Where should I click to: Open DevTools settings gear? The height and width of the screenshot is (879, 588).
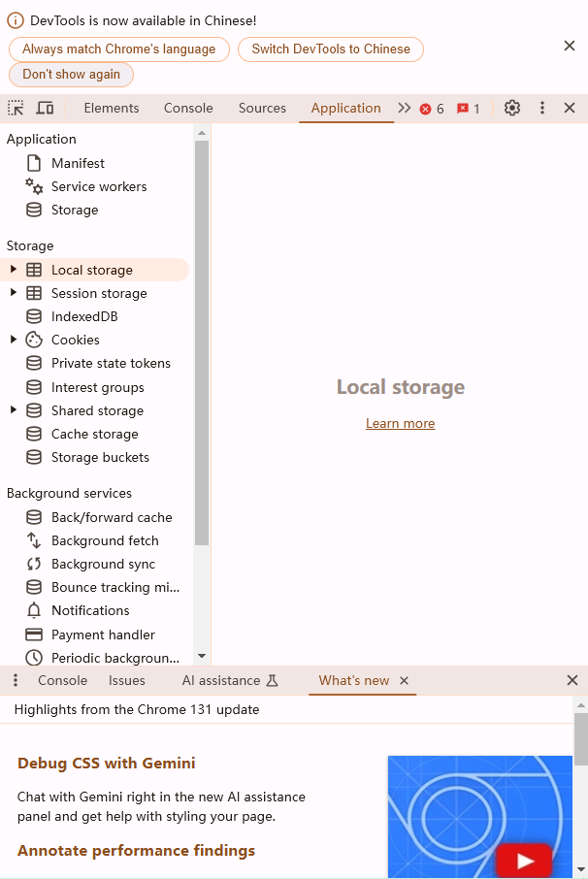click(511, 108)
